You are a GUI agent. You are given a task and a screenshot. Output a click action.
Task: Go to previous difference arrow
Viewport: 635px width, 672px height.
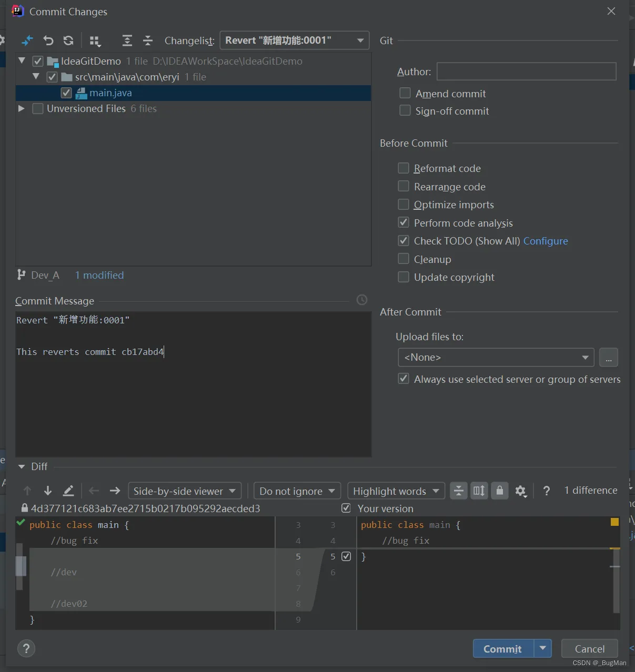coord(27,491)
